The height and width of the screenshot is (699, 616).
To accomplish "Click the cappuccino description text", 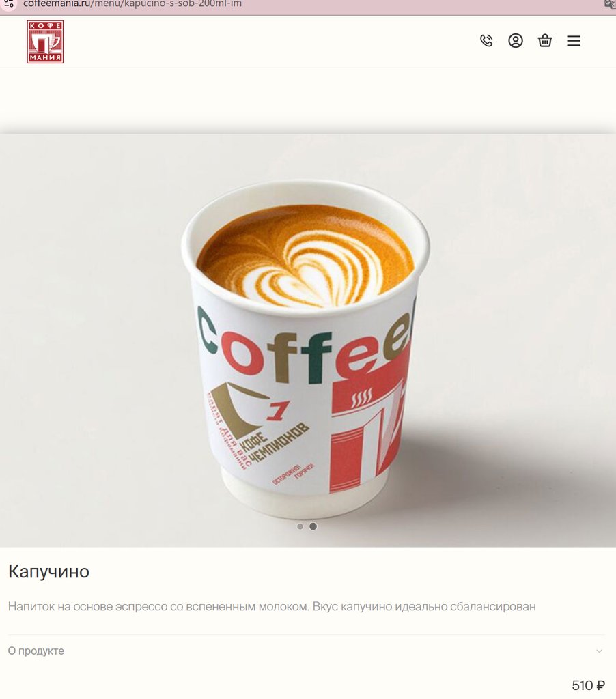I will click(x=272, y=607).
